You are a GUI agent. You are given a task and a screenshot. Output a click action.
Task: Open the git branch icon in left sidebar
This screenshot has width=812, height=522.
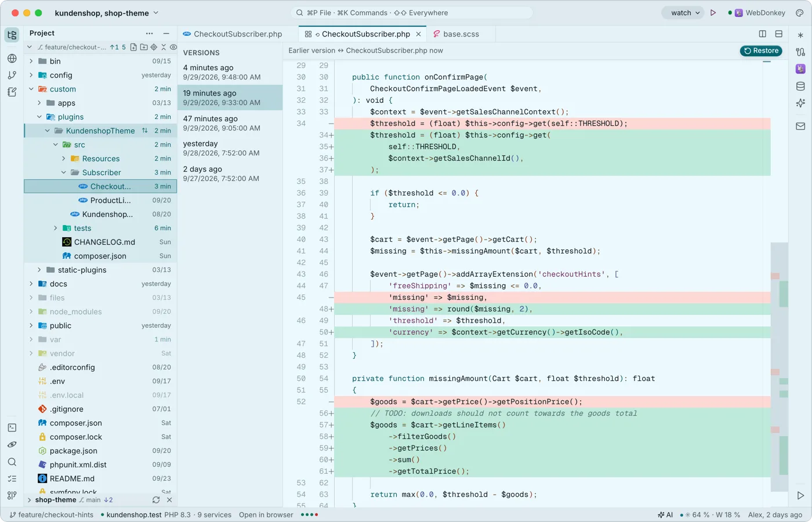tap(12, 75)
